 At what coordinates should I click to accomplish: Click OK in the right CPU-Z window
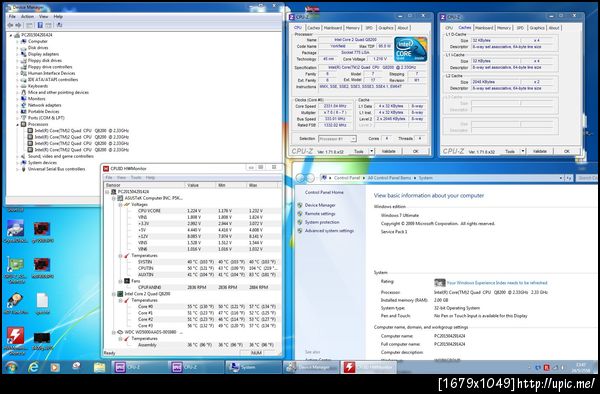point(567,151)
